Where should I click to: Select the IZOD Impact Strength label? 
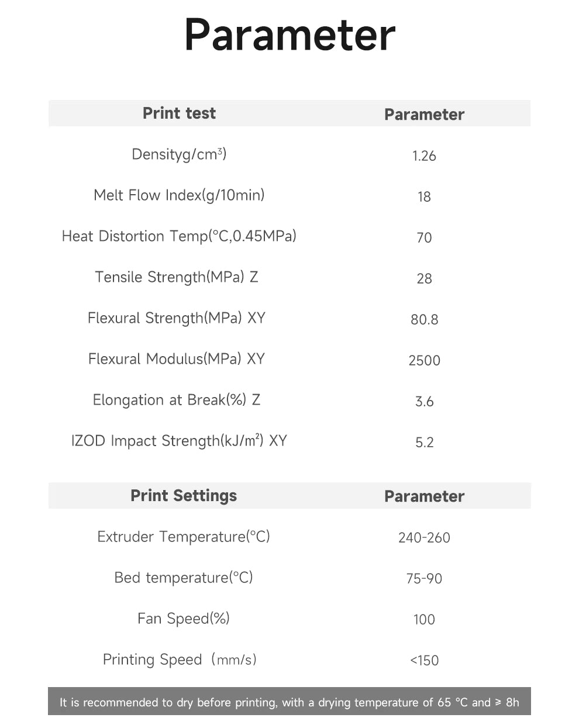point(179,441)
